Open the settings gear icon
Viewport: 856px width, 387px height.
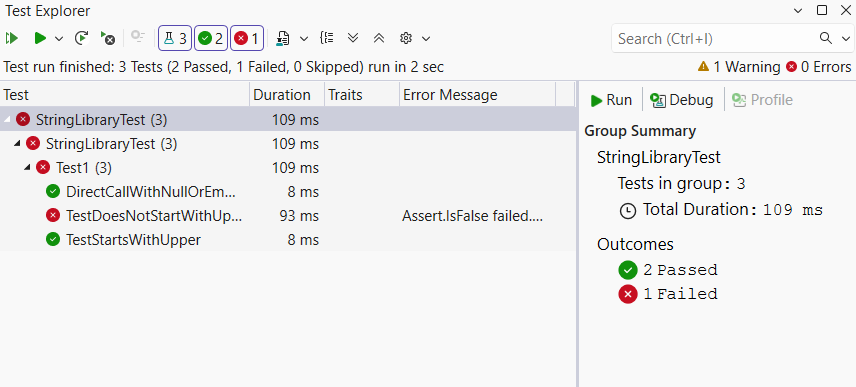405,38
